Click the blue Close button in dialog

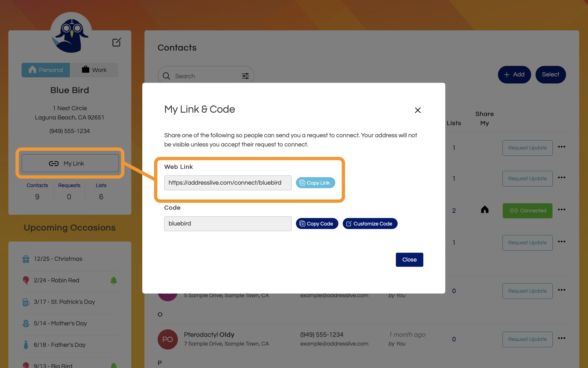click(x=409, y=260)
